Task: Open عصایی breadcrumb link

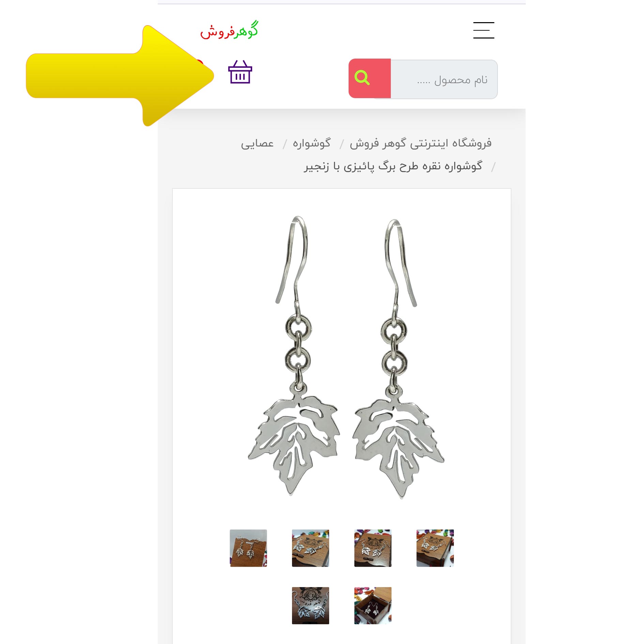Action: (x=257, y=144)
